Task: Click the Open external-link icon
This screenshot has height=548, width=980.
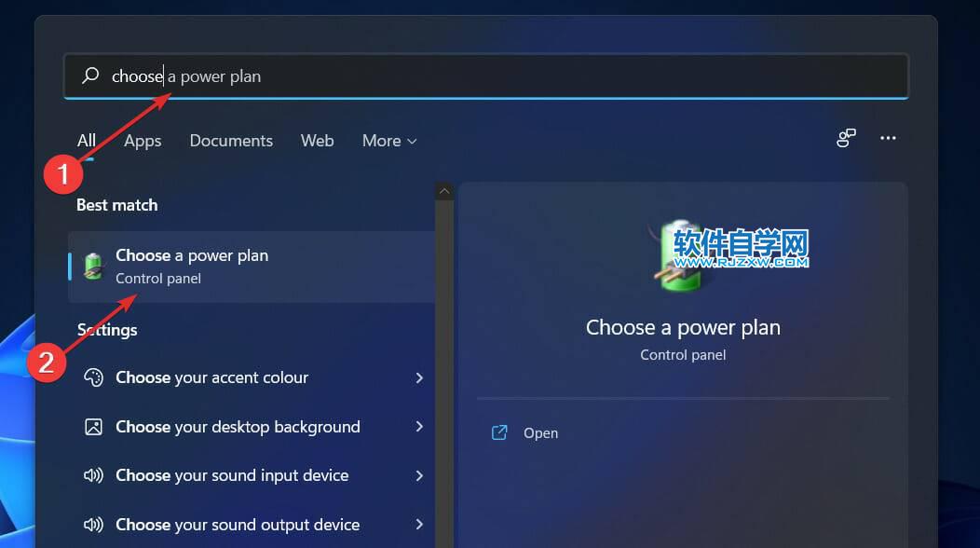Action: [499, 432]
